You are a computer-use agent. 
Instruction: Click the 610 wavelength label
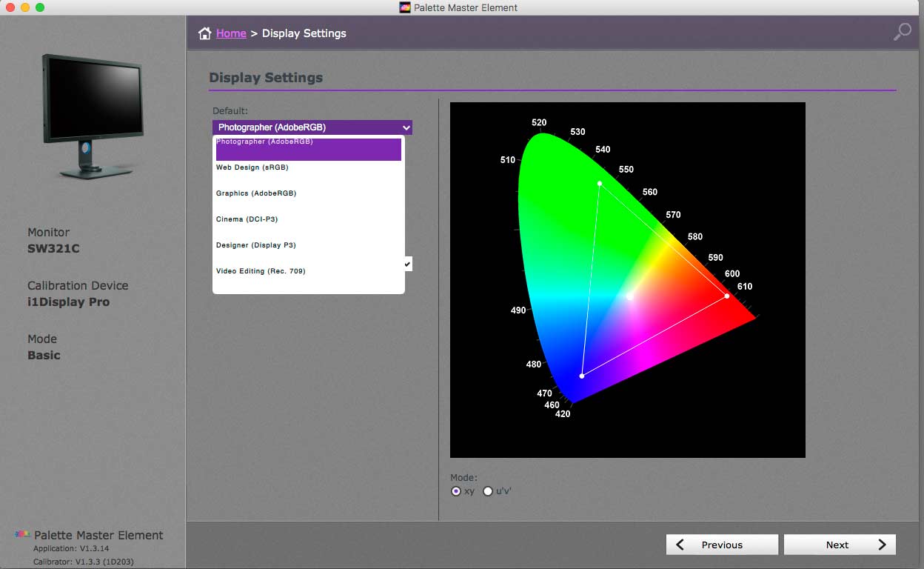(745, 287)
